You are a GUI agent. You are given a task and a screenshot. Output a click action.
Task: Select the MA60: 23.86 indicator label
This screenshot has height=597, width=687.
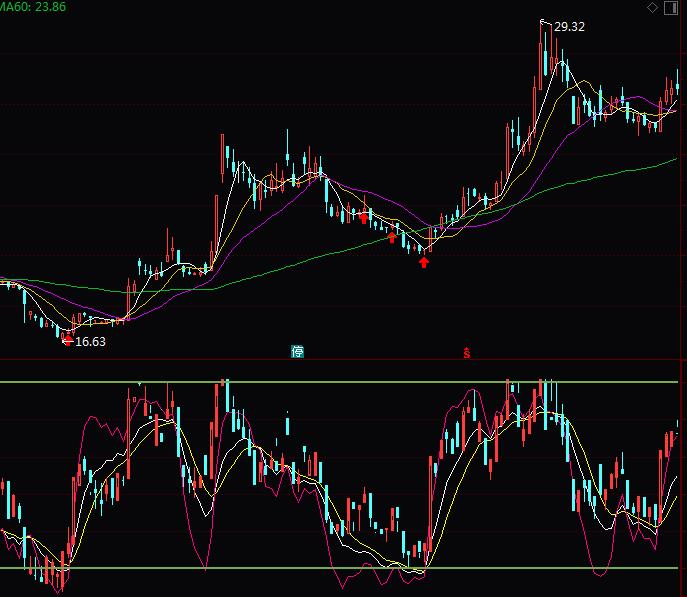point(34,7)
